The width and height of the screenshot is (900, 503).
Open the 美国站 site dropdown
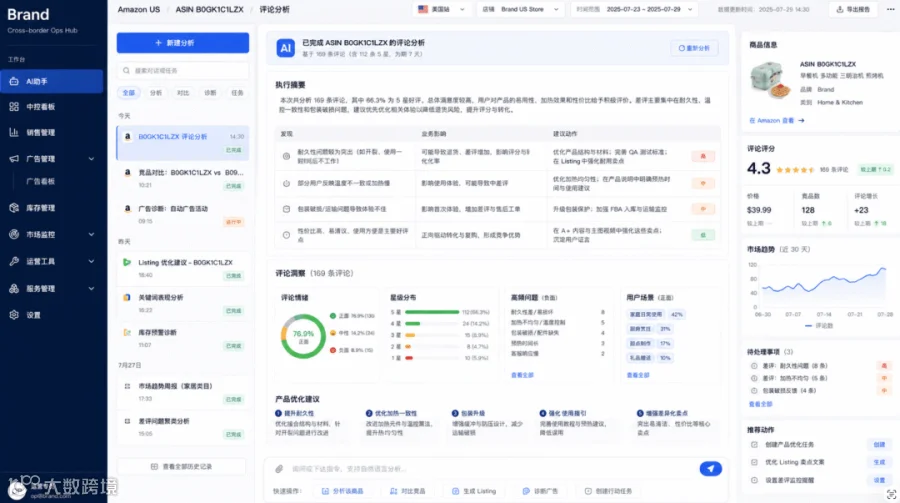(x=442, y=9)
